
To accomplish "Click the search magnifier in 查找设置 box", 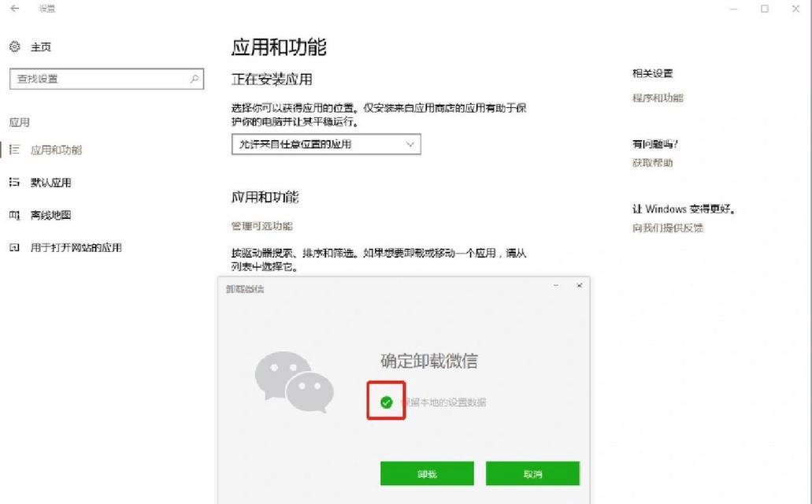I will tap(195, 79).
